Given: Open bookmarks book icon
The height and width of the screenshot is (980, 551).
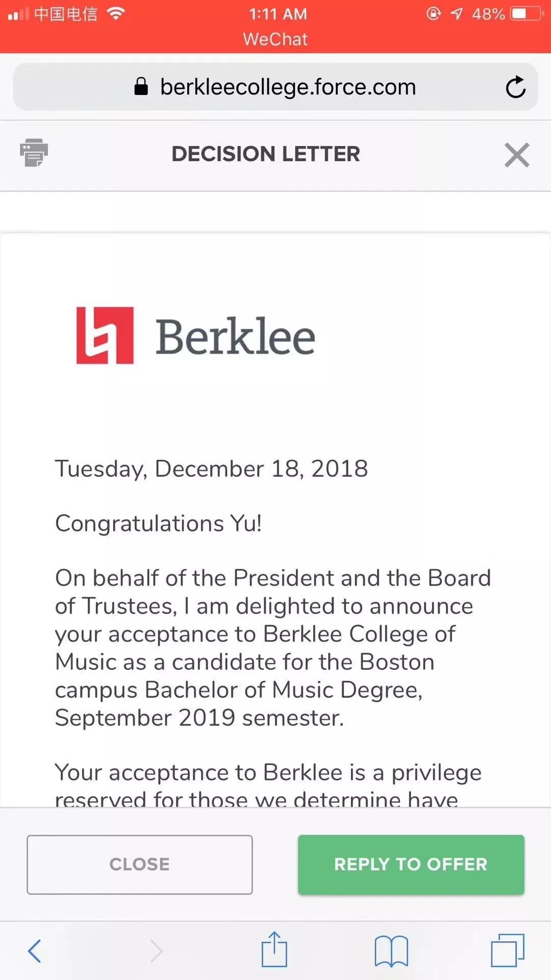Looking at the screenshot, I should (391, 950).
